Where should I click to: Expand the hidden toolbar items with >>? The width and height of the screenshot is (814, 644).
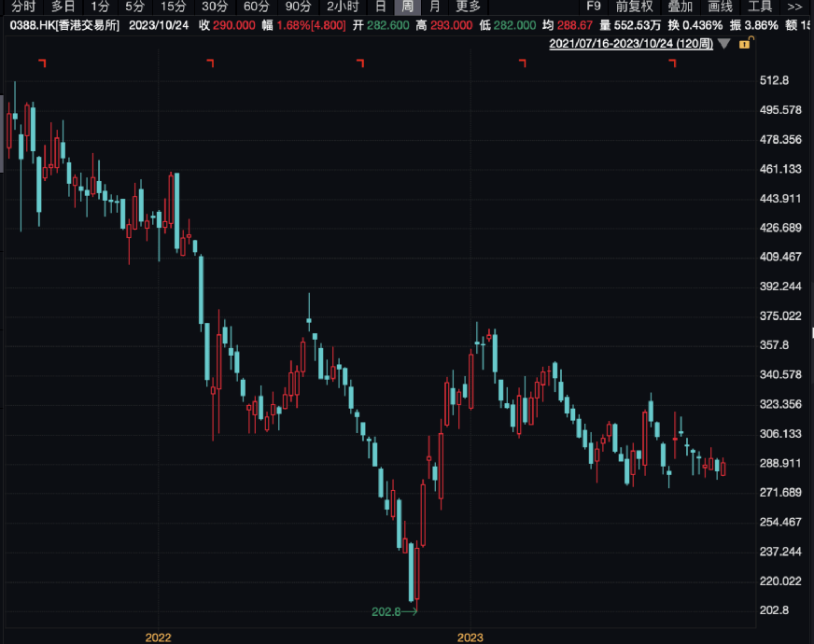(794, 6)
